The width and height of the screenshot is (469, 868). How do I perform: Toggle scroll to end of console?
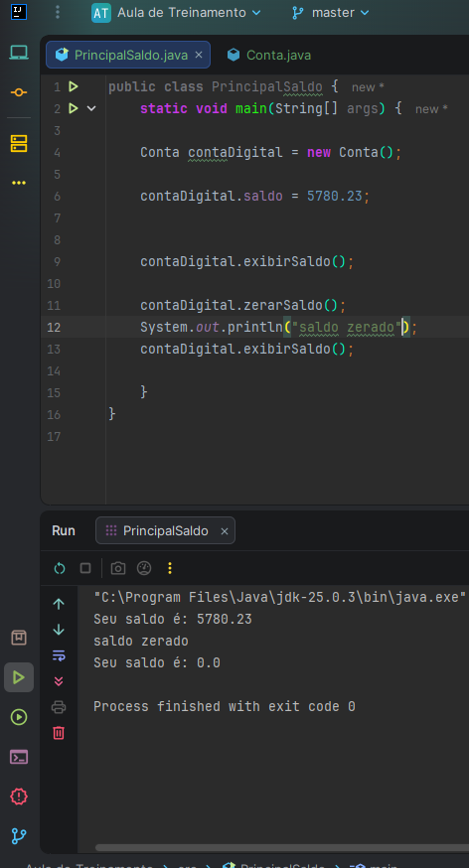[59, 681]
